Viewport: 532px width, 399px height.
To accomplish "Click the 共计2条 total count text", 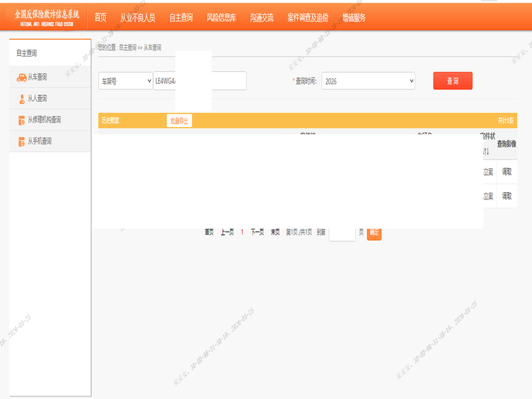I will tap(505, 120).
